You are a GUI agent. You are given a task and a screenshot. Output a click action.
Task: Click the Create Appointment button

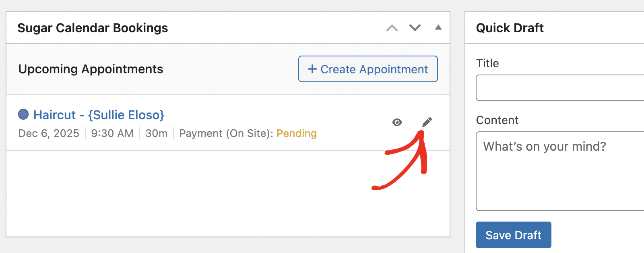(367, 69)
